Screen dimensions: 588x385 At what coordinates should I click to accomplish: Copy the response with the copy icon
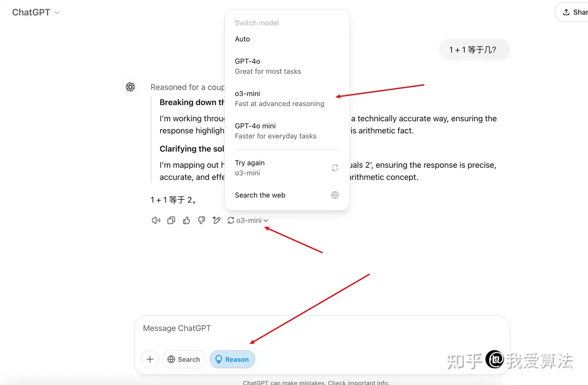[x=171, y=220]
